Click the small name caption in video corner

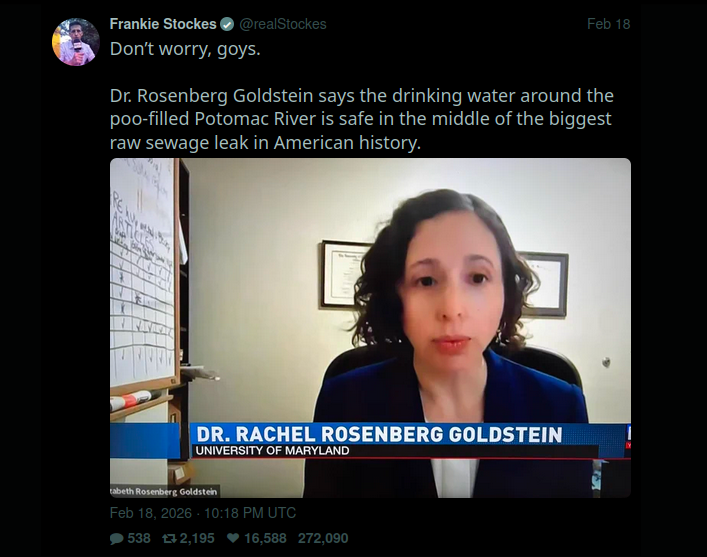[x=165, y=491]
